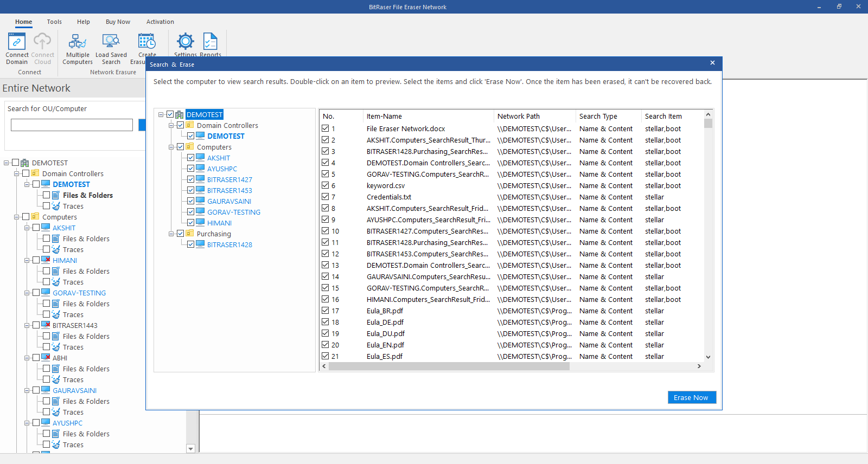Collapse Computers node in the Search & Erase tree

(x=171, y=147)
